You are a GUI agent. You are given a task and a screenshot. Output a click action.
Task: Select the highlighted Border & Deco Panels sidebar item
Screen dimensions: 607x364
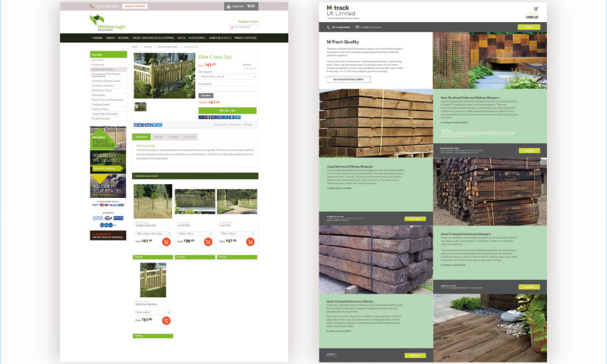point(109,70)
